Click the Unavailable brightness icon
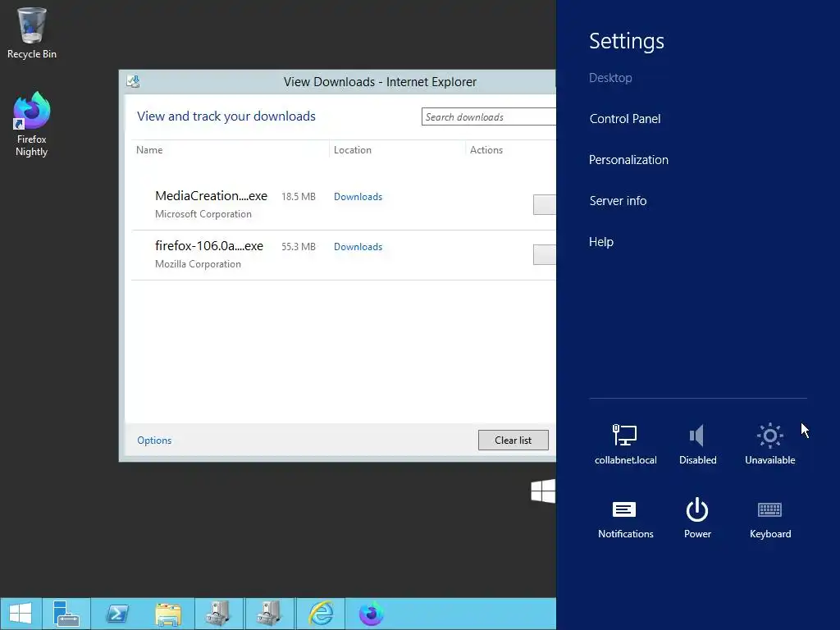The width and height of the screenshot is (840, 630). (x=769, y=444)
